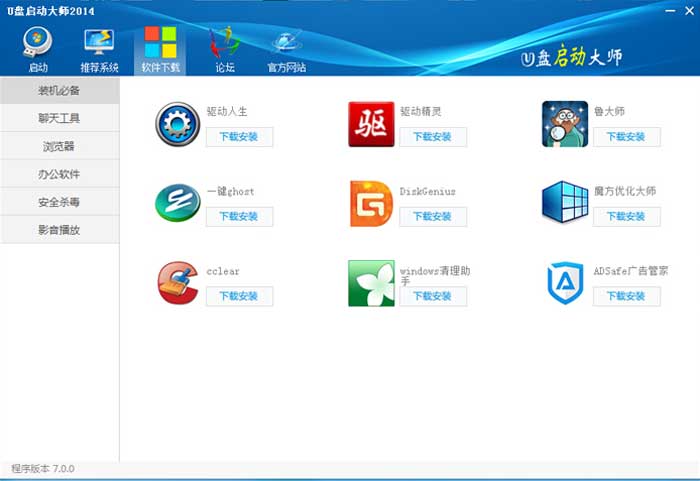Click the windows清理助手 flower icon

[371, 283]
